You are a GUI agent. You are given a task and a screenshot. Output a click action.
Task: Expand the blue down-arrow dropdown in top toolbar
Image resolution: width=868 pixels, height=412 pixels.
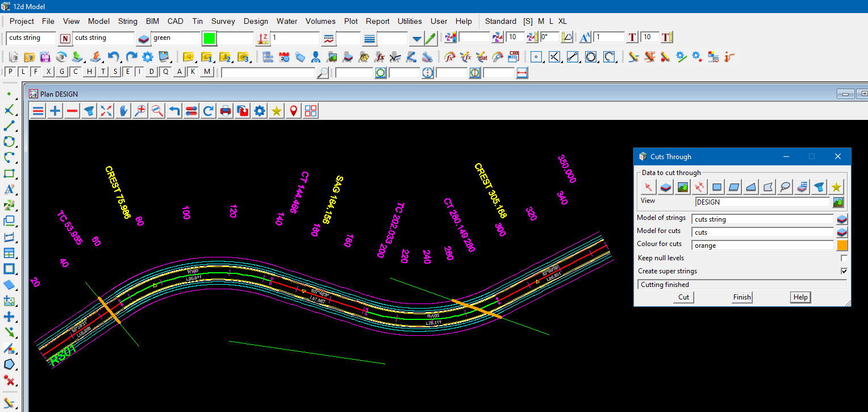click(416, 39)
